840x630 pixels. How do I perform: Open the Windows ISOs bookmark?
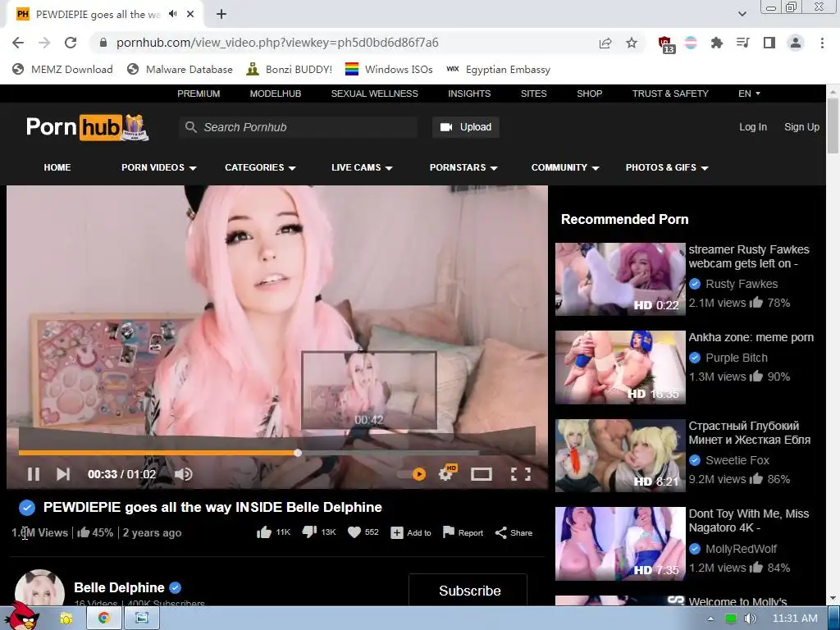pos(389,69)
